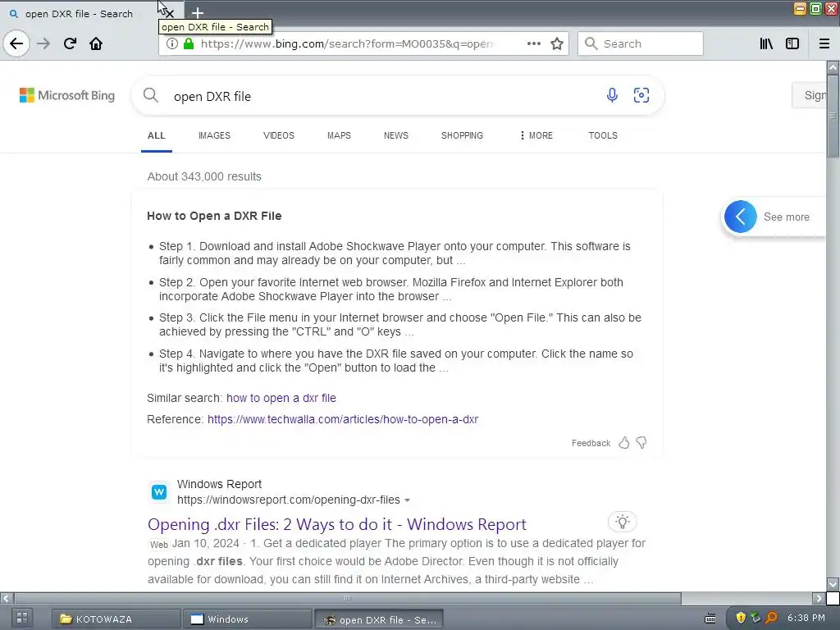840x630 pixels.
Task: Open the KOTOWAZA taskbar folder
Action: point(115,619)
